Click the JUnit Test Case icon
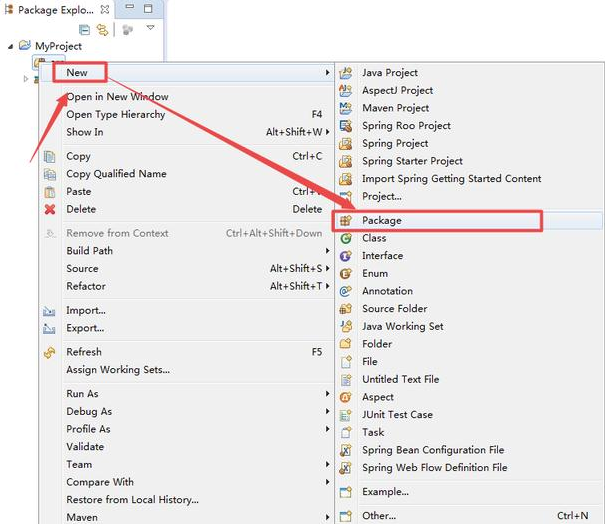Viewport: 605px width, 527px height. point(346,415)
